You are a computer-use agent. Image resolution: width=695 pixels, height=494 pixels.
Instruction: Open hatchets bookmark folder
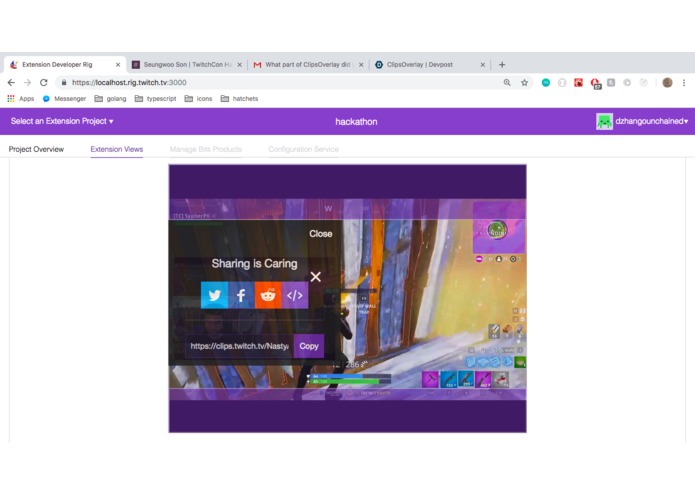(x=239, y=98)
